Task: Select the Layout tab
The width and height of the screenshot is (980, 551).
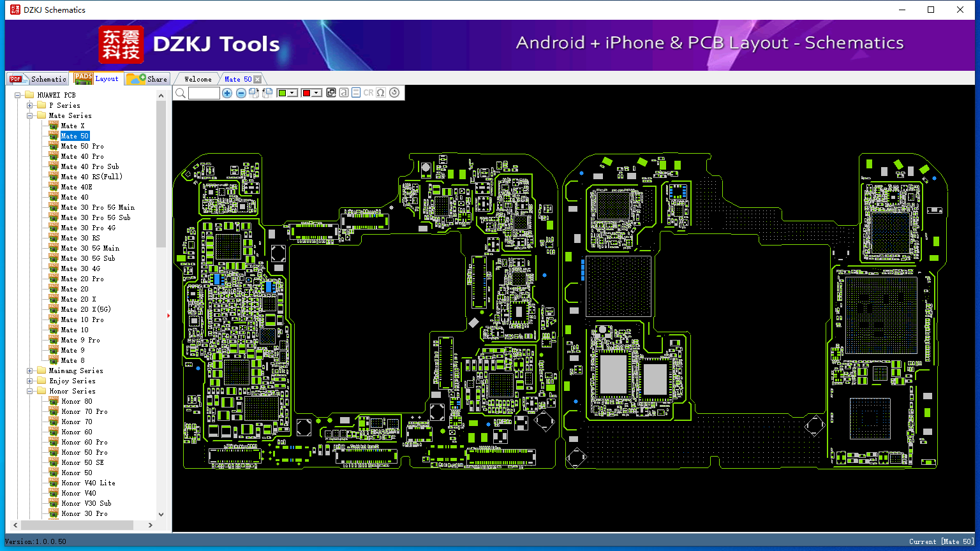Action: (x=96, y=78)
